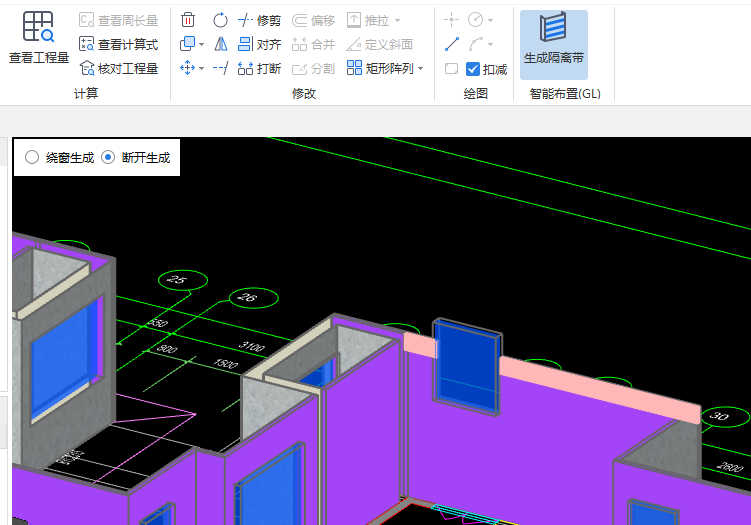Open the copy tool dropdown arrow
The height and width of the screenshot is (525, 751).
click(x=202, y=45)
